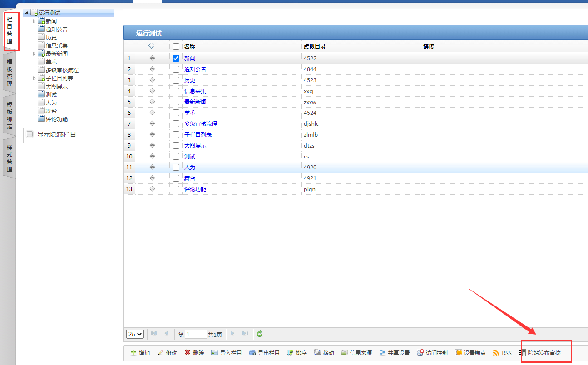Uncheck the 新闻 row checkbox

[x=176, y=58]
